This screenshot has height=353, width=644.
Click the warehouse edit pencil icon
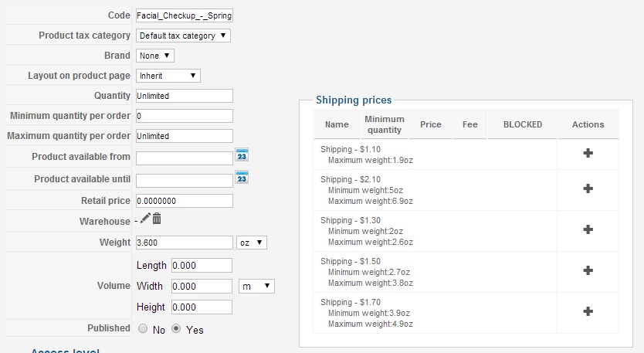point(145,219)
